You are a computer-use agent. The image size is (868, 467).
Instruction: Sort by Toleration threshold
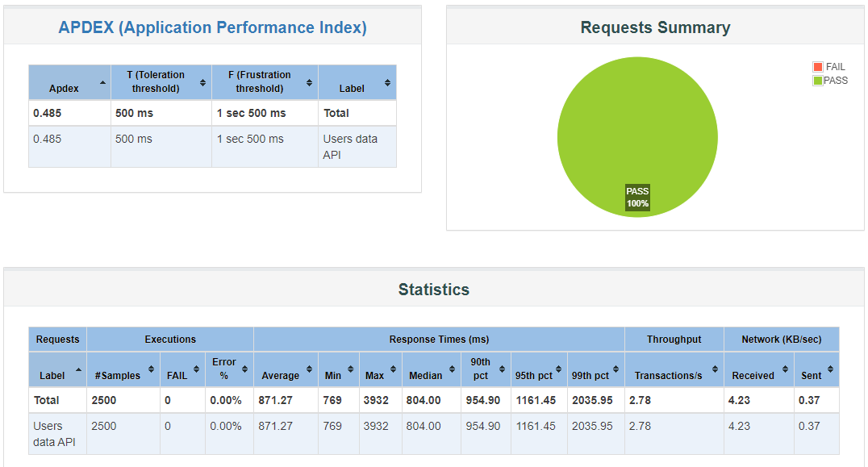[x=204, y=82]
